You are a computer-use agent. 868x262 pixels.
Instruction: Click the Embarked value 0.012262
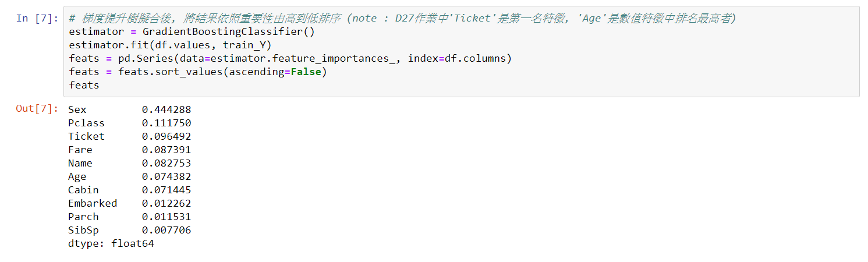(x=166, y=203)
